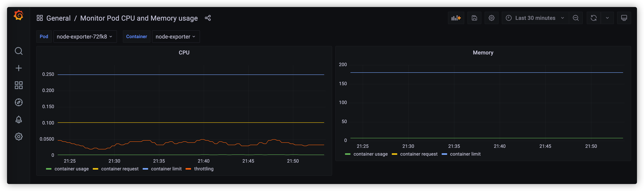The height and width of the screenshot is (191, 644).
Task: Click the 21:35 tick on Memory time axis
Action: 454,146
